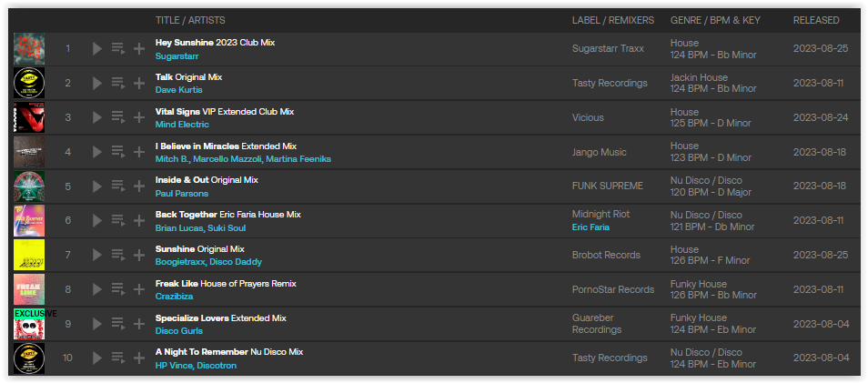Open the Sugarstarr artist link

click(177, 55)
